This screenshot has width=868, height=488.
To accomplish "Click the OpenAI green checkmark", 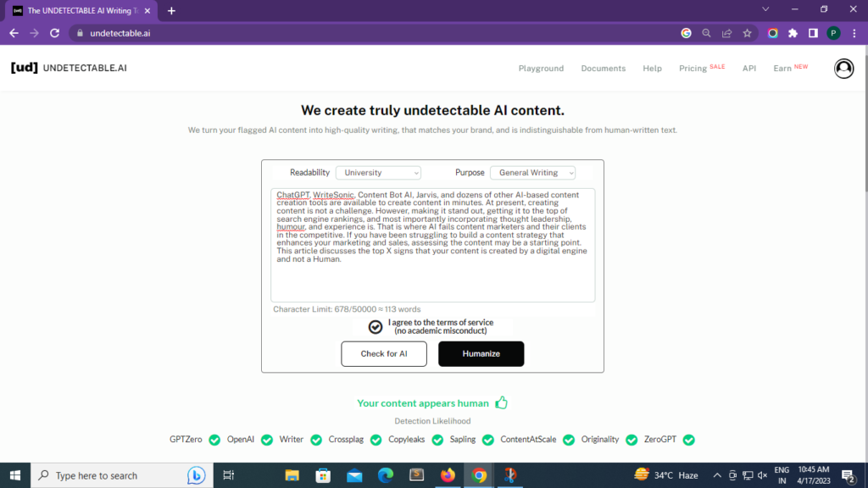I will (267, 440).
